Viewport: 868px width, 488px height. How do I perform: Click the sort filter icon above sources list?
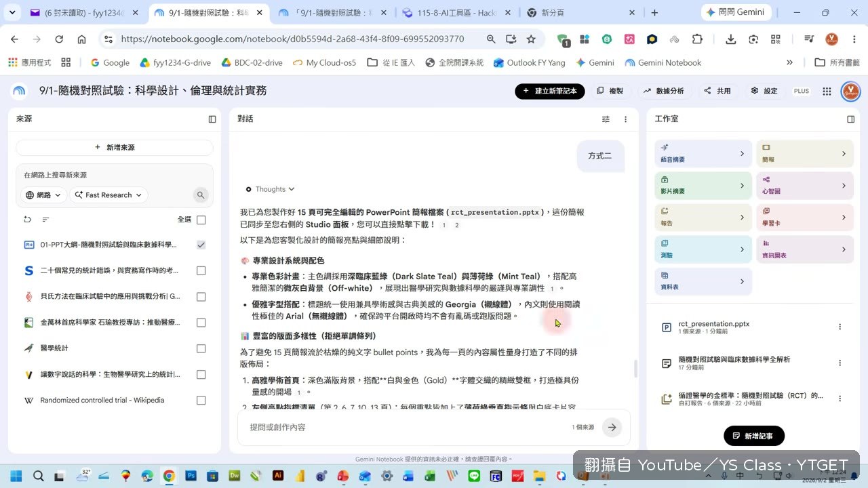[x=45, y=220]
